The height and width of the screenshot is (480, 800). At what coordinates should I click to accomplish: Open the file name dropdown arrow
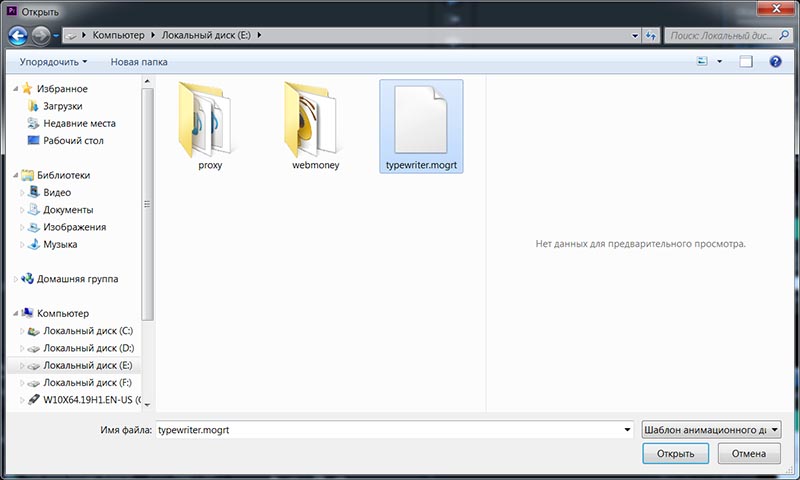coord(628,430)
